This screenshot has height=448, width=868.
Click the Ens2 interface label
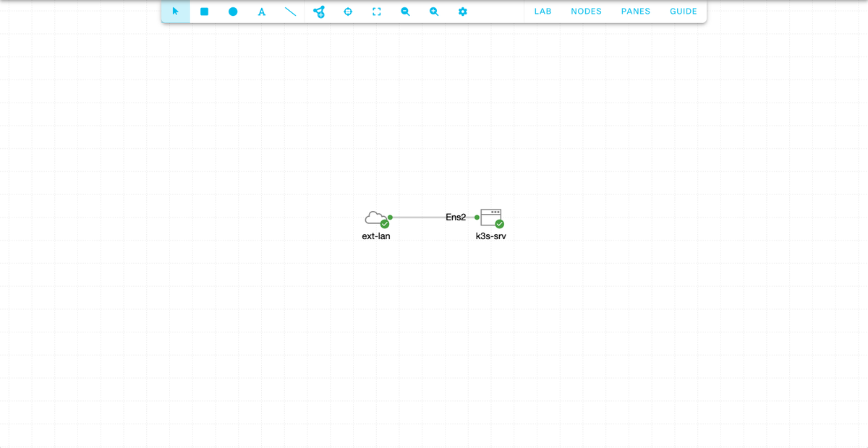click(x=456, y=217)
